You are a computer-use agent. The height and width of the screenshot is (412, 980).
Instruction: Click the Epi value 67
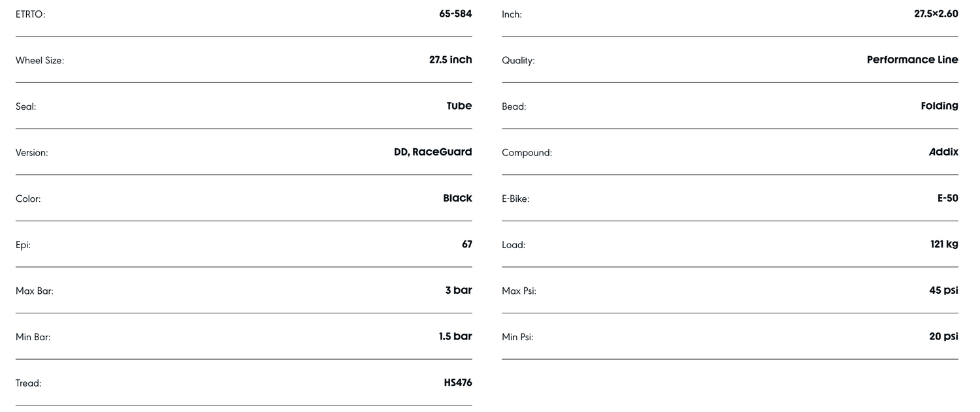[466, 244]
